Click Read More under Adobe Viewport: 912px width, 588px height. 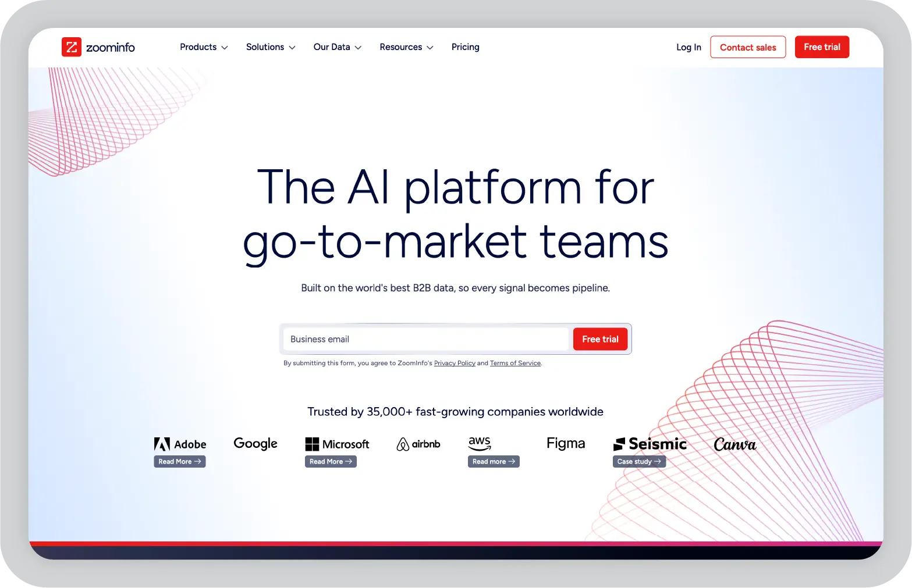(180, 461)
